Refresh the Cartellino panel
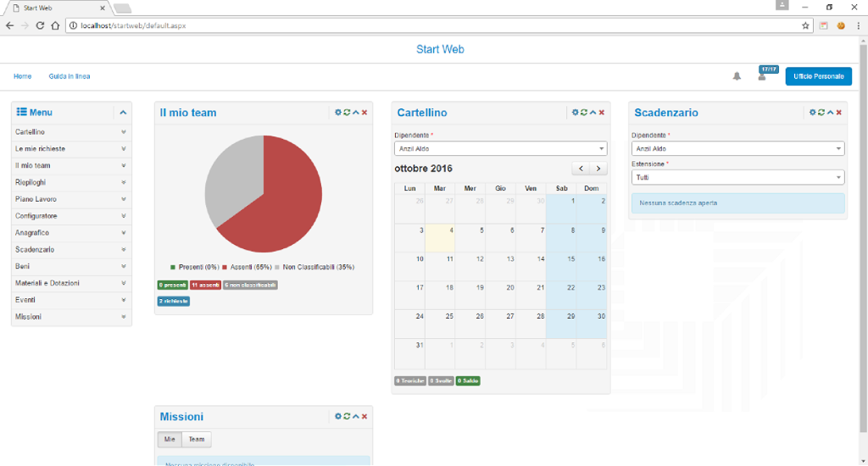This screenshot has width=868, height=466. point(583,113)
